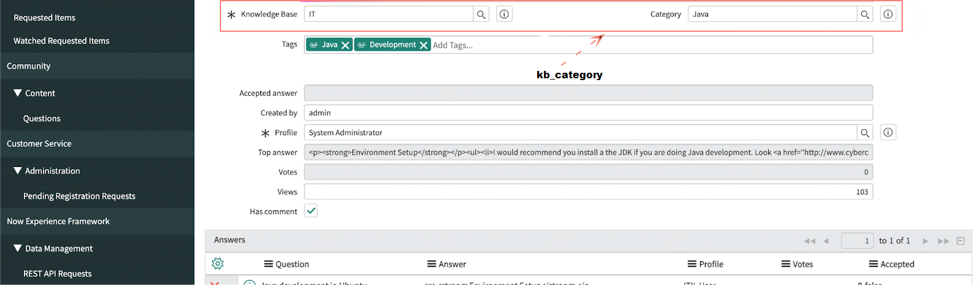Collapse the Administration sidebar section

18,171
